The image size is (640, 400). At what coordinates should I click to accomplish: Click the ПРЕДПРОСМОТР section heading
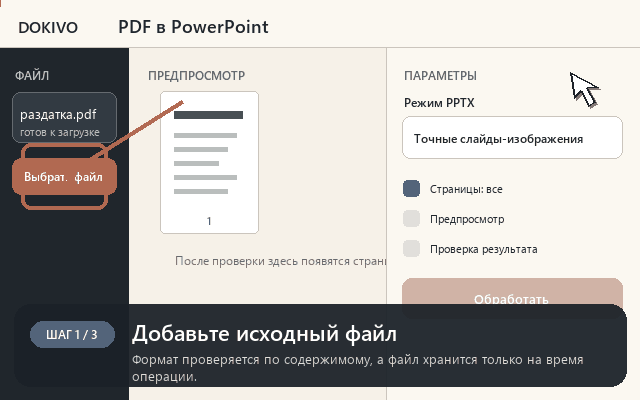coord(196,76)
